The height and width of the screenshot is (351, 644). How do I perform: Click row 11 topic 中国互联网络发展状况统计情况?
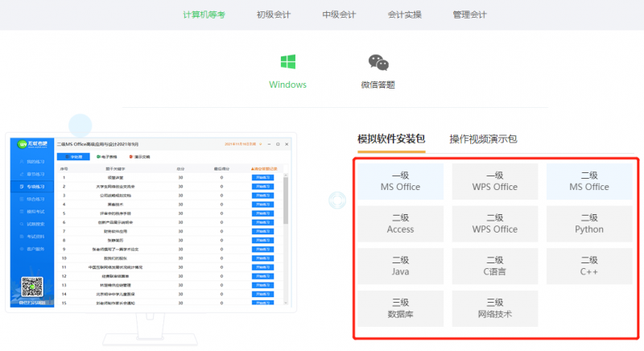(x=115, y=267)
